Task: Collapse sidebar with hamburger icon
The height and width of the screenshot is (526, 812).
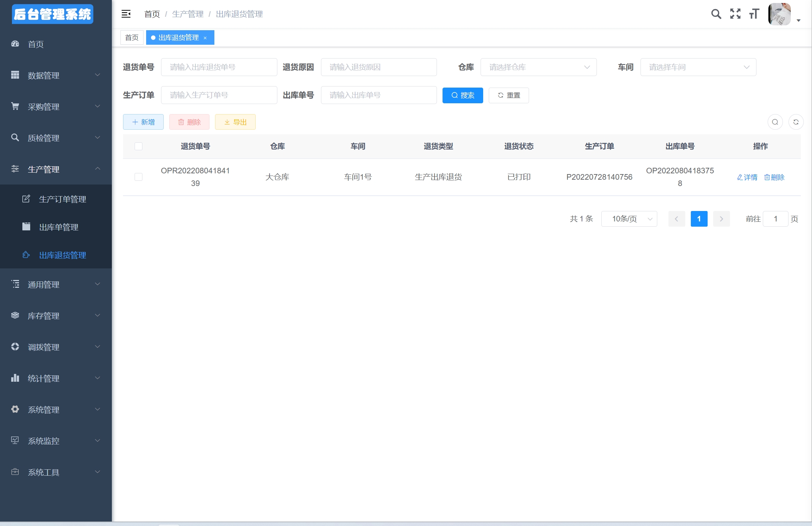Action: coord(126,14)
